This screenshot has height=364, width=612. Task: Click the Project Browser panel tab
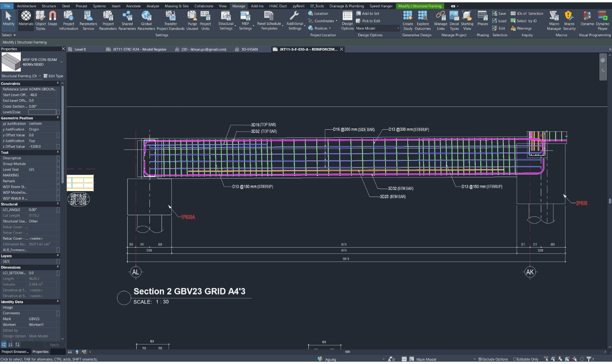click(x=15, y=352)
